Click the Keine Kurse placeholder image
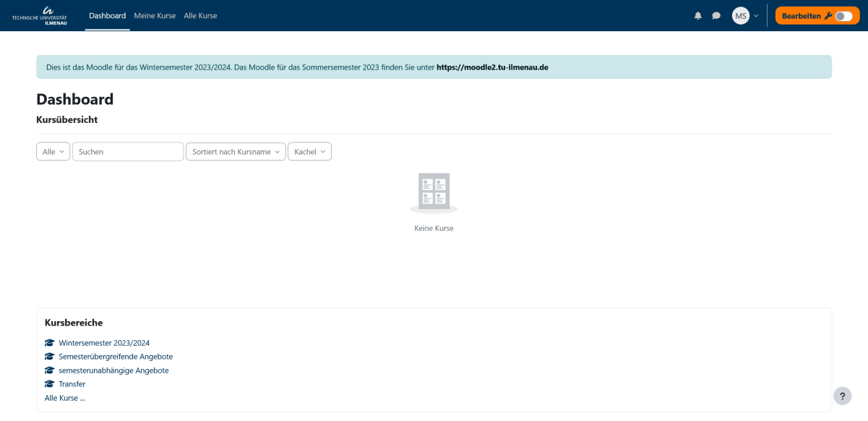Image resolution: width=868 pixels, height=421 pixels. coord(434,192)
